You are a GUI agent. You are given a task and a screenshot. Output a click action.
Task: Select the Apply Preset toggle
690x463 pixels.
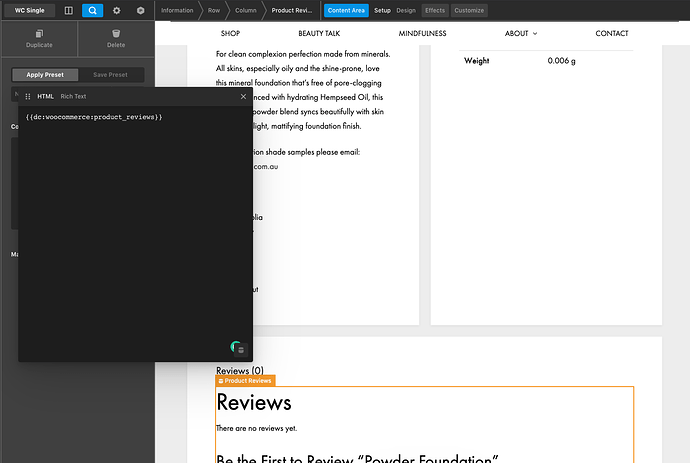click(x=43, y=75)
